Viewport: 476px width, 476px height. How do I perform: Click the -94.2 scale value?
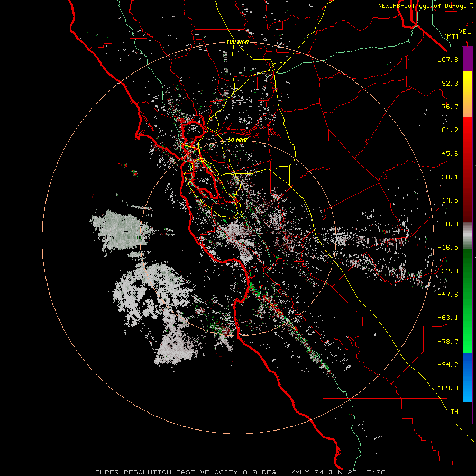point(448,364)
